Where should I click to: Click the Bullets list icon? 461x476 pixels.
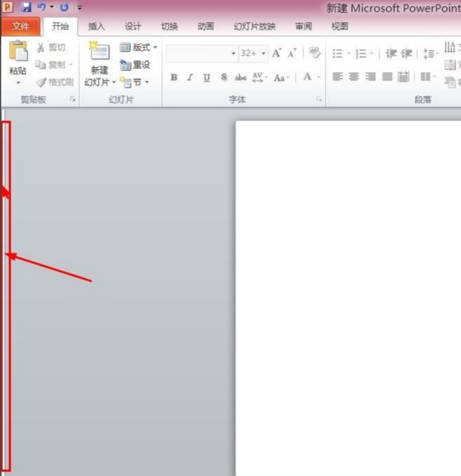(338, 54)
